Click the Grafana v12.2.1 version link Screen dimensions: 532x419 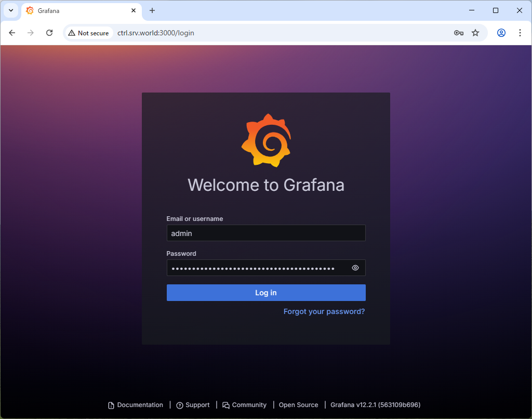[x=375, y=405]
